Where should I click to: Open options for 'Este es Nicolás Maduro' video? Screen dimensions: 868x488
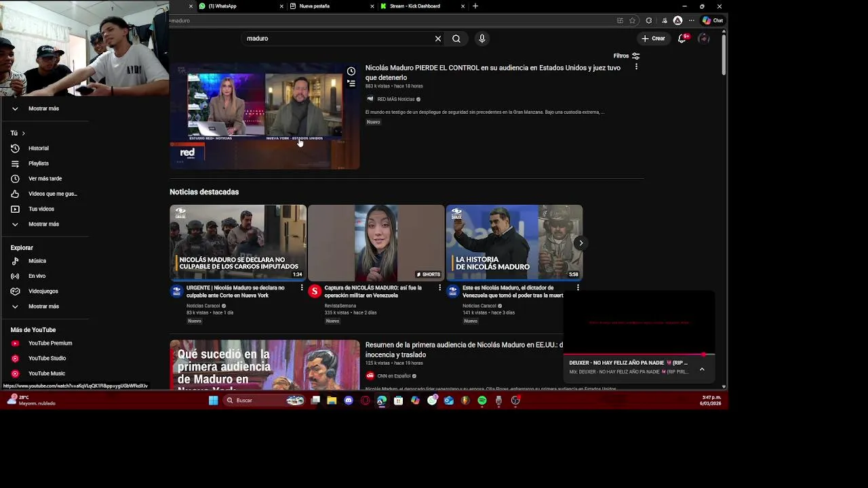coord(578,288)
